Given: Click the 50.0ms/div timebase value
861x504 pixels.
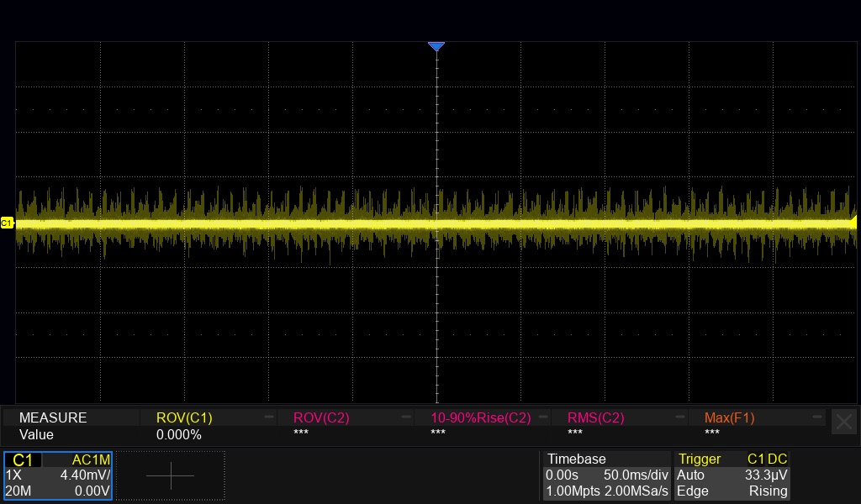Looking at the screenshot, I should (x=636, y=475).
